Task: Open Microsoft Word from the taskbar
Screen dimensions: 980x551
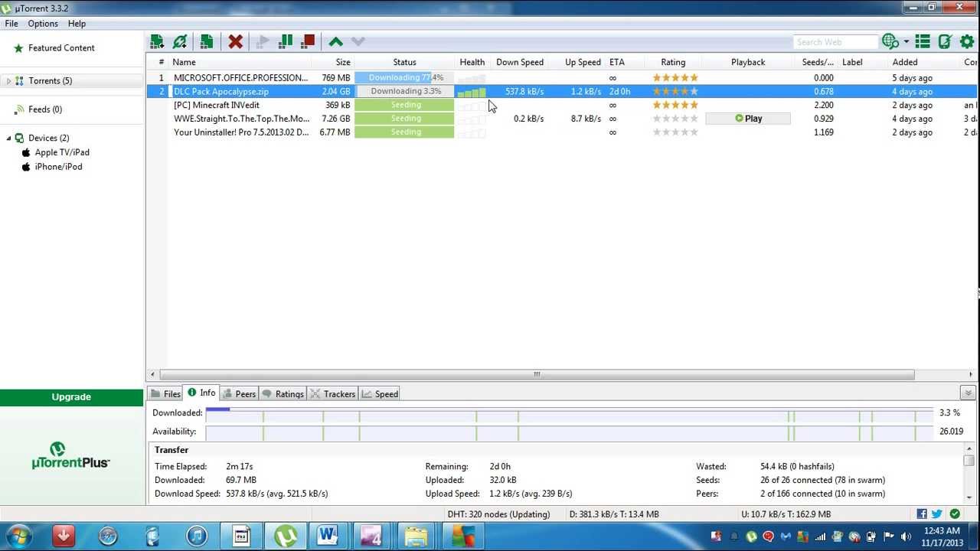Action: pyautogui.click(x=328, y=536)
